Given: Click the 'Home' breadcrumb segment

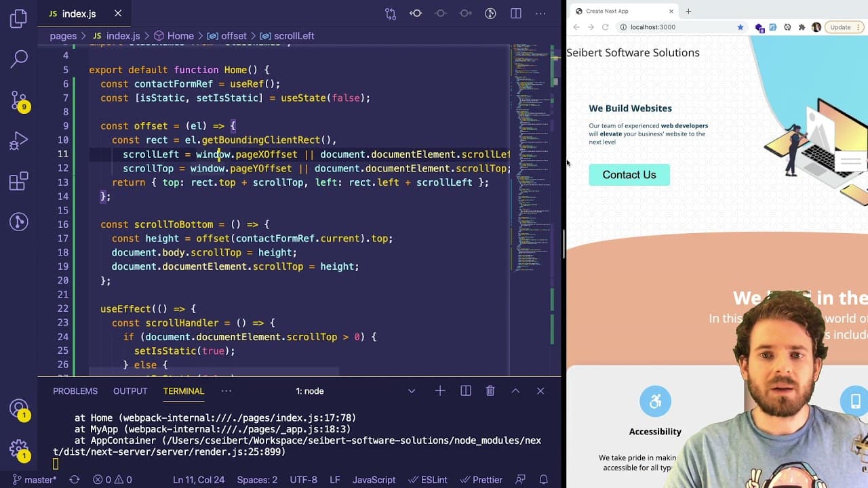Looking at the screenshot, I should [174, 36].
